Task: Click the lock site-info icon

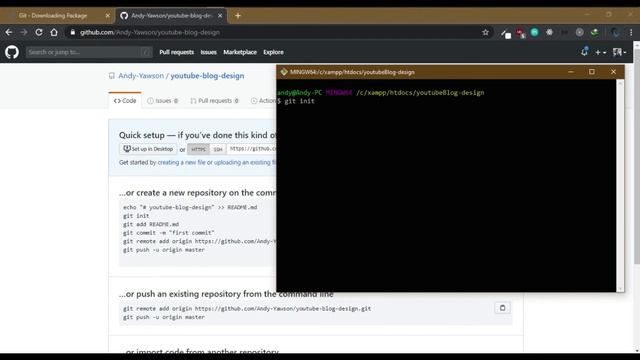Action: pyautogui.click(x=73, y=32)
